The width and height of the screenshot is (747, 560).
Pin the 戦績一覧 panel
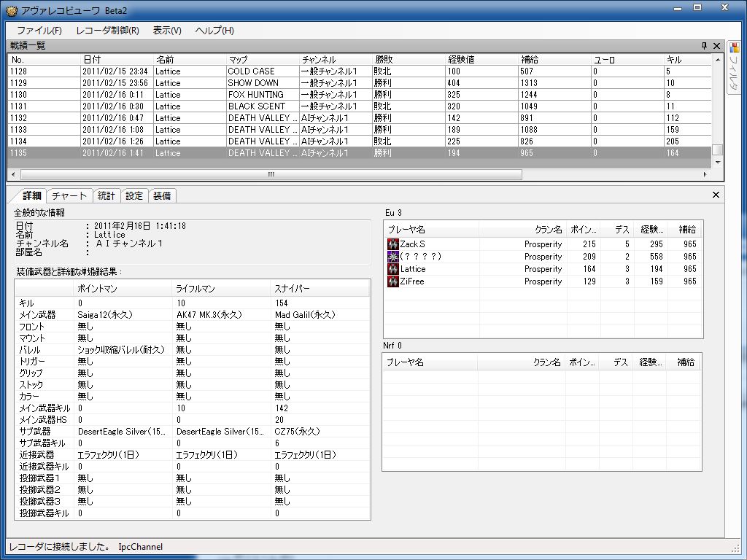pos(704,46)
